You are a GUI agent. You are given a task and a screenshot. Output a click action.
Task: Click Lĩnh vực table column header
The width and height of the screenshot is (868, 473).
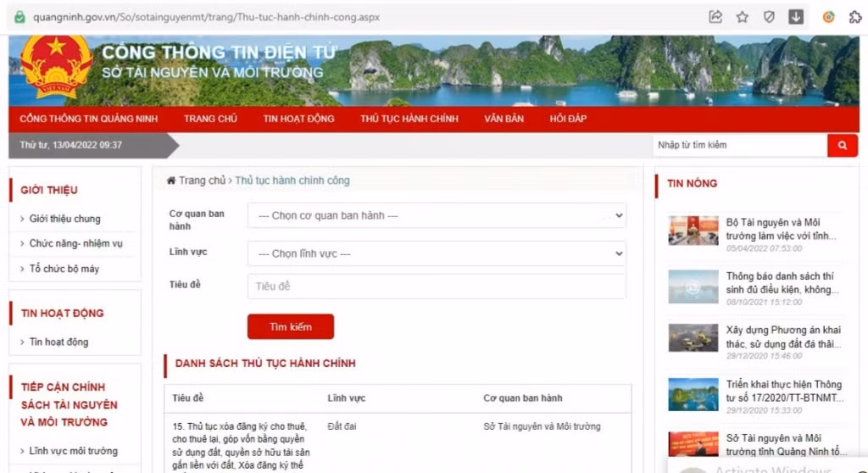tap(347, 398)
